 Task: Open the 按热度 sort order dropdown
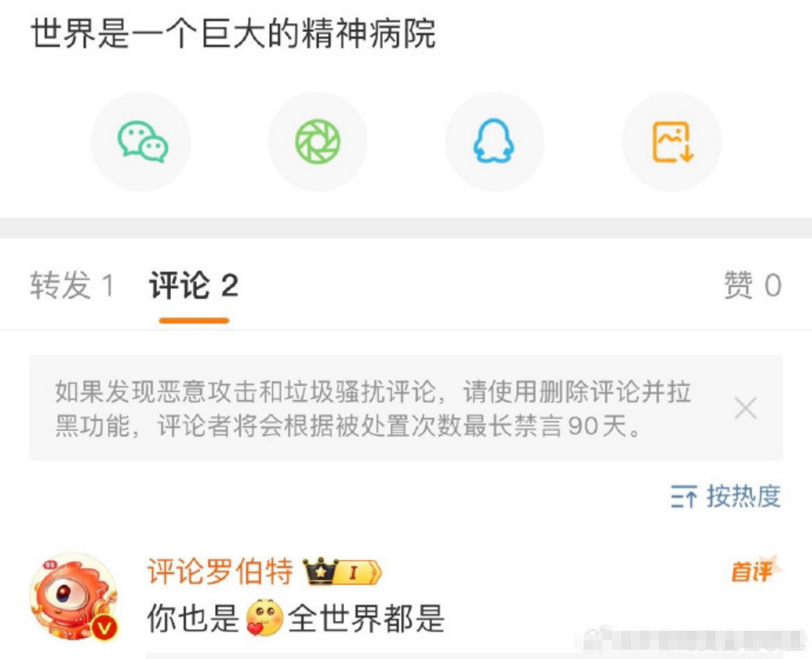click(726, 497)
